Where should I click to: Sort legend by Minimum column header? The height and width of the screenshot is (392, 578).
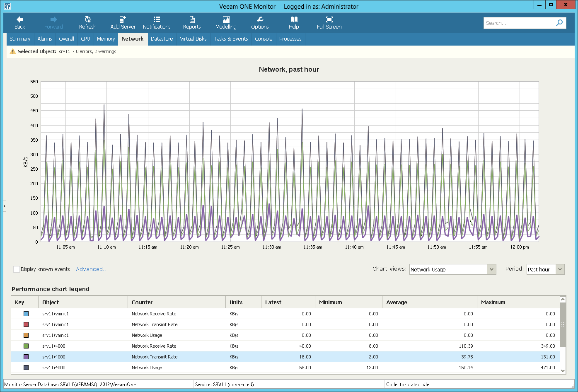pos(348,302)
